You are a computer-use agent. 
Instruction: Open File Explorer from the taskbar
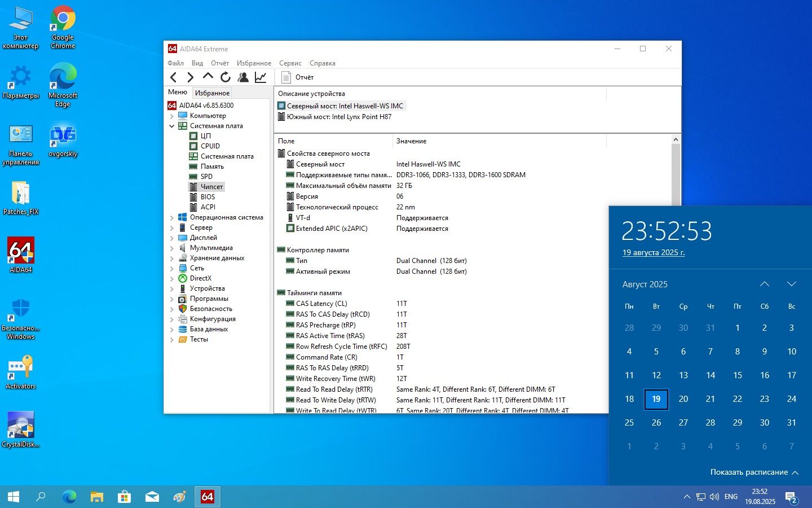tap(97, 497)
